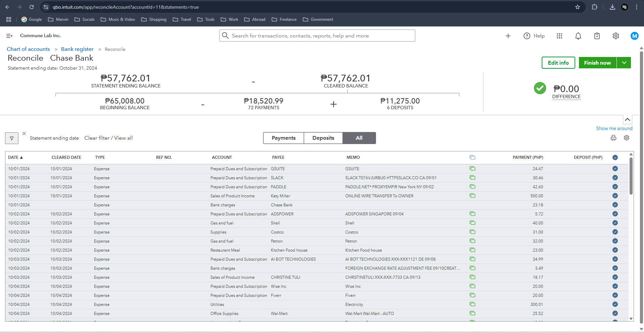Switch to the Deposits tab

pos(323,138)
